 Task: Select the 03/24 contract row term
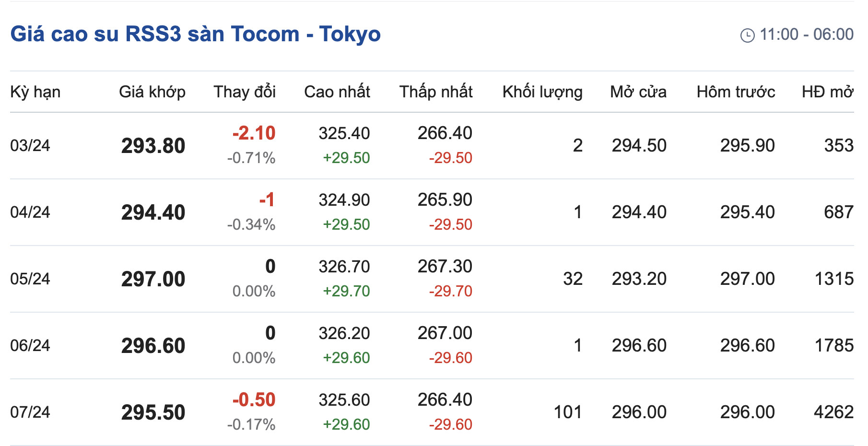pyautogui.click(x=30, y=145)
